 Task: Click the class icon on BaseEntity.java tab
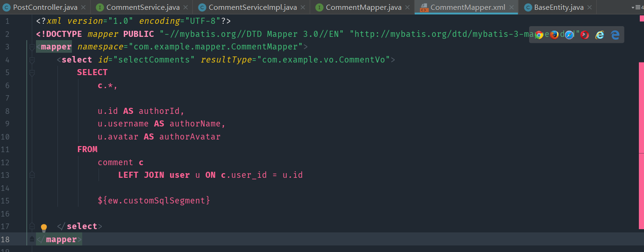(x=528, y=7)
